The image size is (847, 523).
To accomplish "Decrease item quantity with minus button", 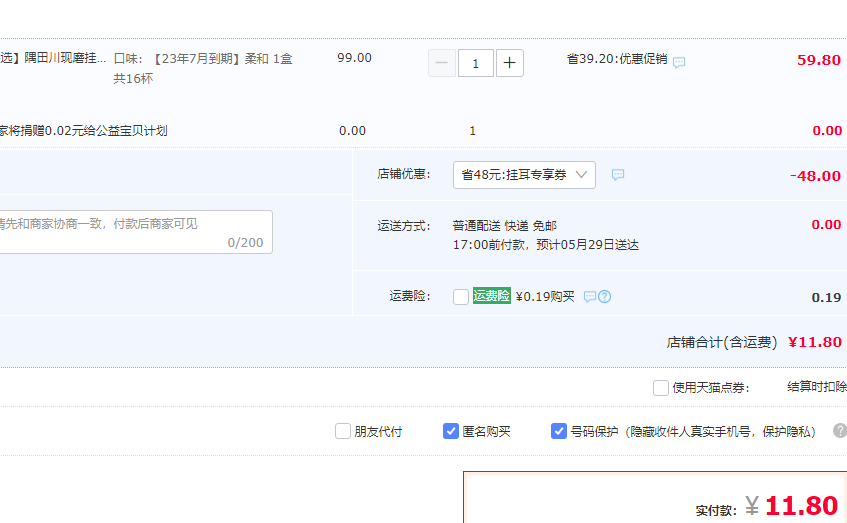I will 442,63.
